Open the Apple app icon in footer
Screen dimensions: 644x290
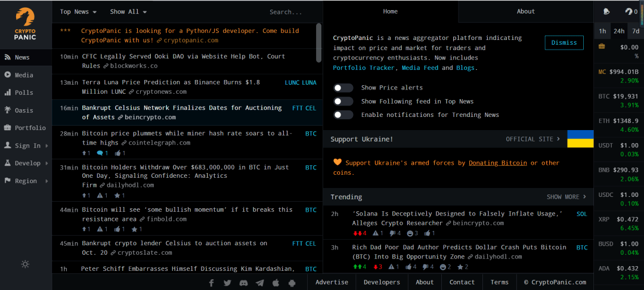point(276,283)
